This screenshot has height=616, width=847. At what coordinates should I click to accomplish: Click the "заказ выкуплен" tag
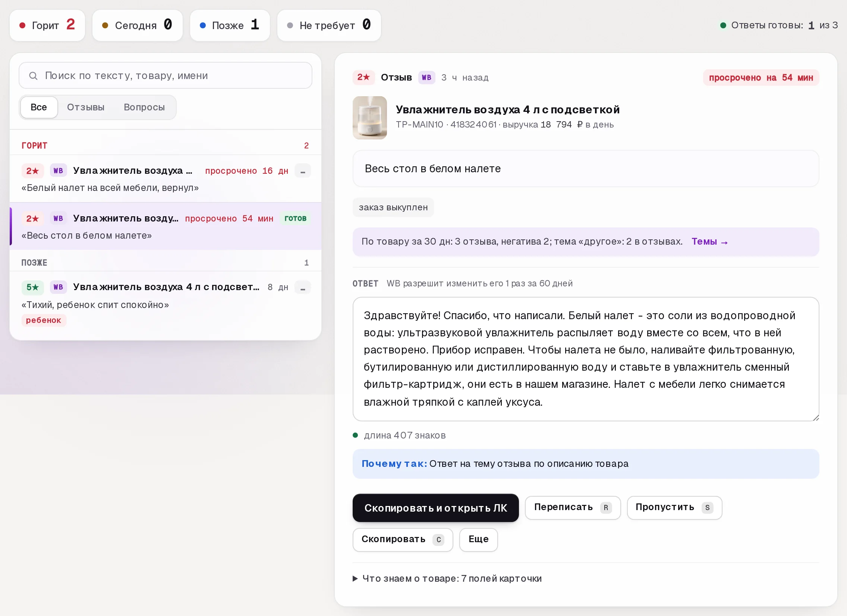coord(393,207)
